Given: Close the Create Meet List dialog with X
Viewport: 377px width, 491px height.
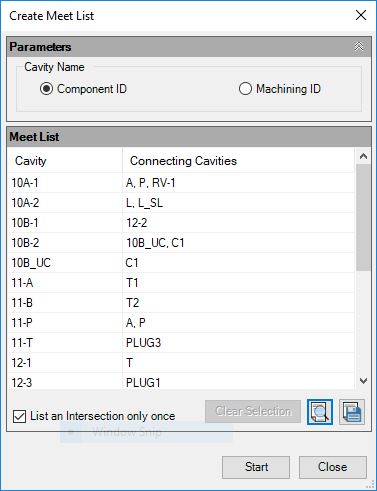Looking at the screenshot, I should pyautogui.click(x=361, y=15).
